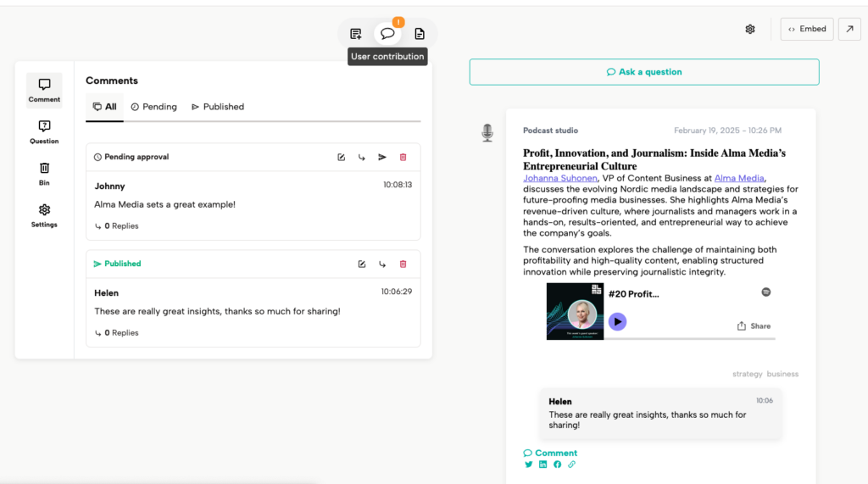Screen dimensions: 868x484
Task: Click Helen's name in the comments list
Action: pyautogui.click(x=106, y=293)
